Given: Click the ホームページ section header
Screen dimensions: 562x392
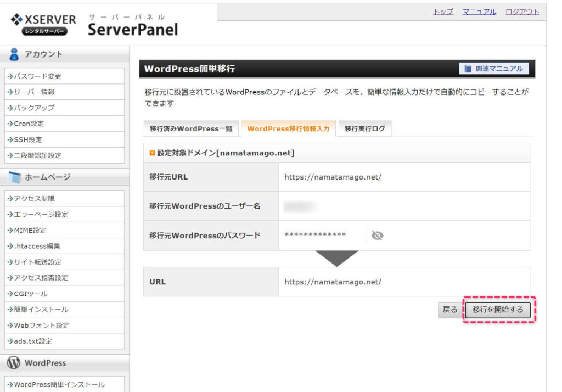Looking at the screenshot, I should (65, 177).
